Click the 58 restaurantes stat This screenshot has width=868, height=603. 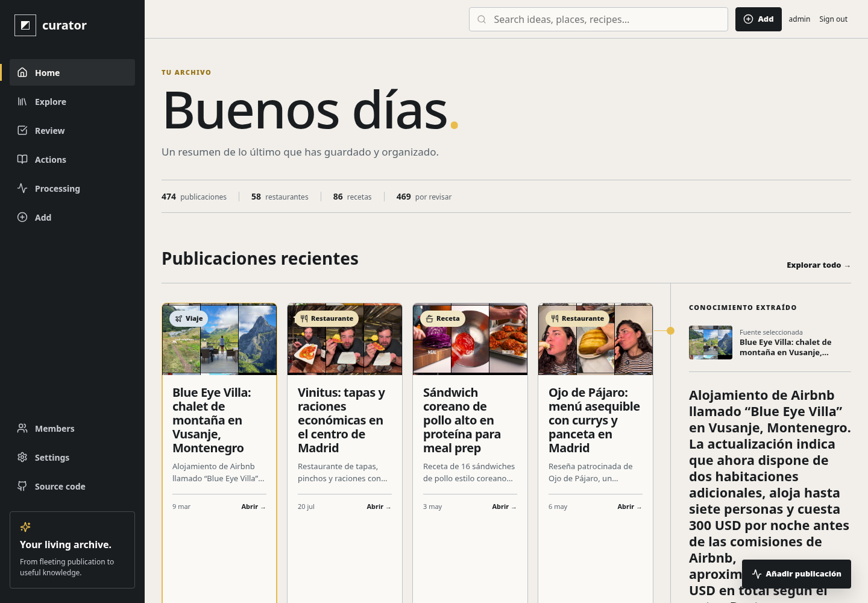[x=280, y=197]
